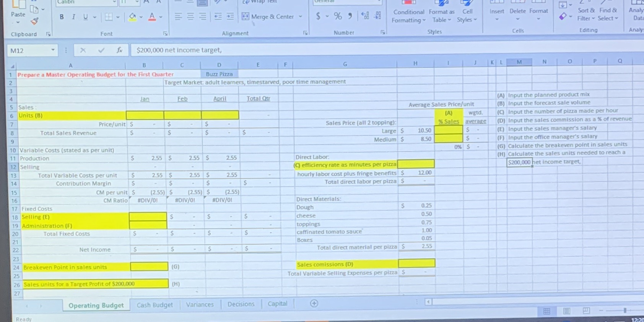Viewport: 644px width, 322px height.
Task: Switch to Cash Budget sheet tab
Action: click(154, 305)
